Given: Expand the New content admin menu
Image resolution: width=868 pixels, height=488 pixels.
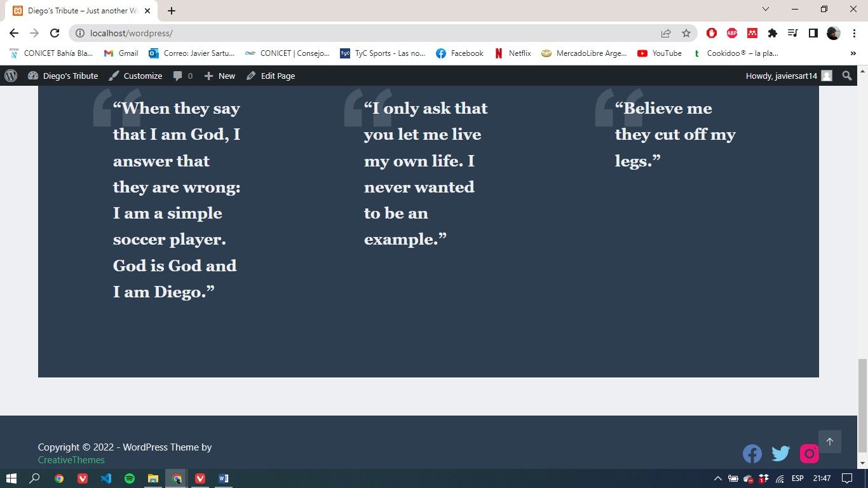Looking at the screenshot, I should pos(219,76).
